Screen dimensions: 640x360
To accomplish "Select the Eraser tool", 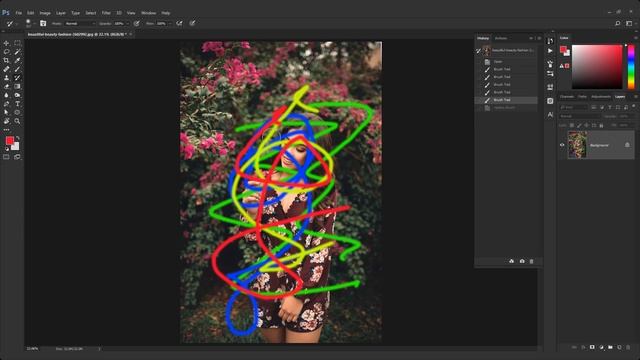I will coord(6,87).
